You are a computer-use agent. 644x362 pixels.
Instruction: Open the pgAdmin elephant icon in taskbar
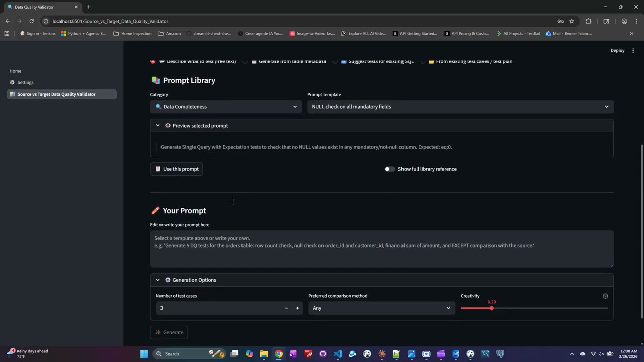(x=500, y=354)
